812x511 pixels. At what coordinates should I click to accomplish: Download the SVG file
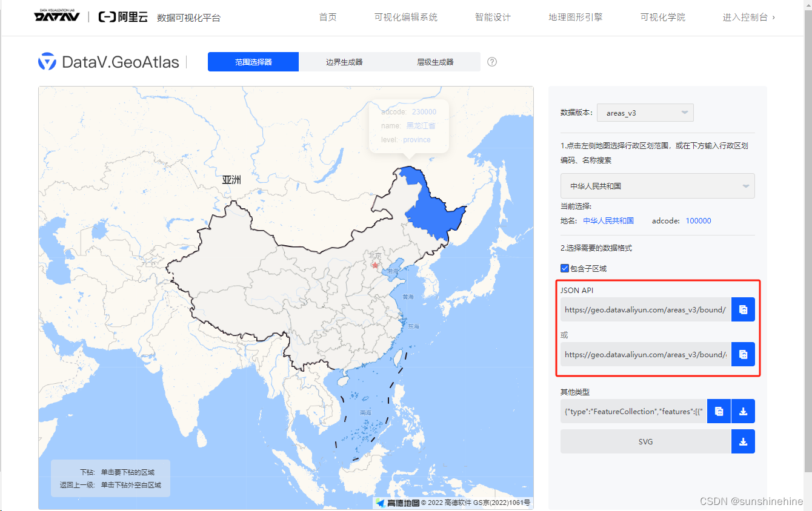[x=743, y=441]
